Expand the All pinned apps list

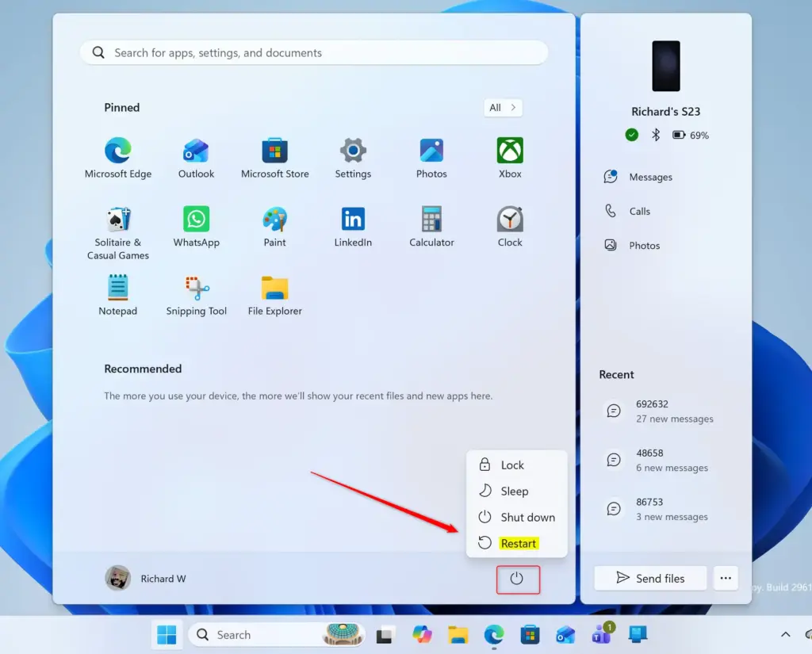[x=503, y=108]
